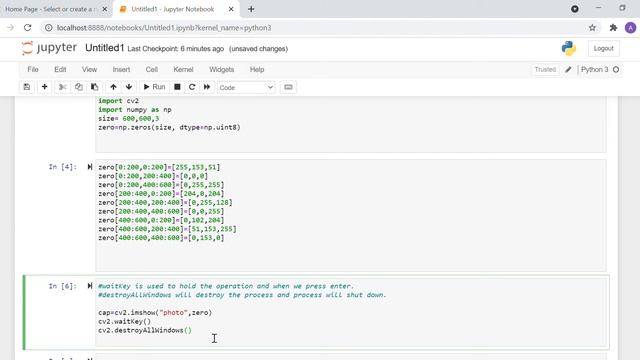
Task: Insert a cell below with the plus icon
Action: [44, 87]
